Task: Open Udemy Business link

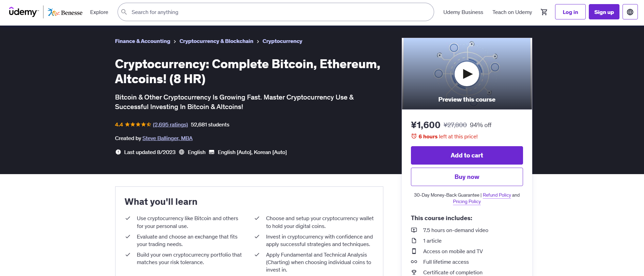Action: pos(463,12)
